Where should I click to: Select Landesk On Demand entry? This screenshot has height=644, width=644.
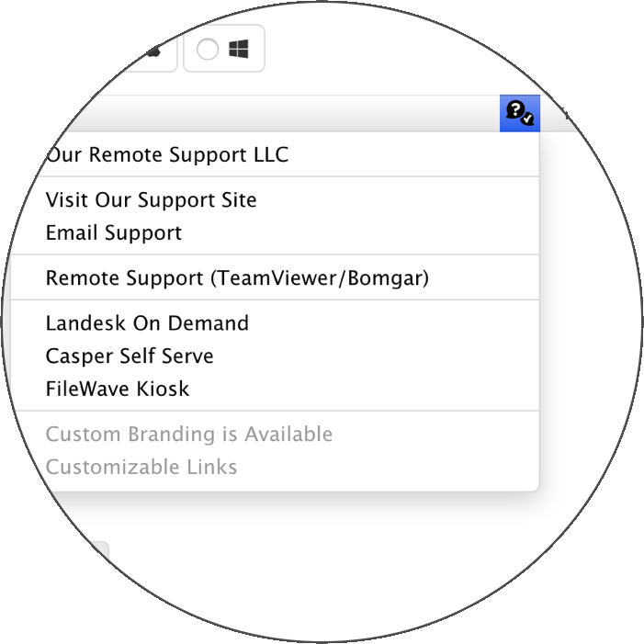point(147,323)
